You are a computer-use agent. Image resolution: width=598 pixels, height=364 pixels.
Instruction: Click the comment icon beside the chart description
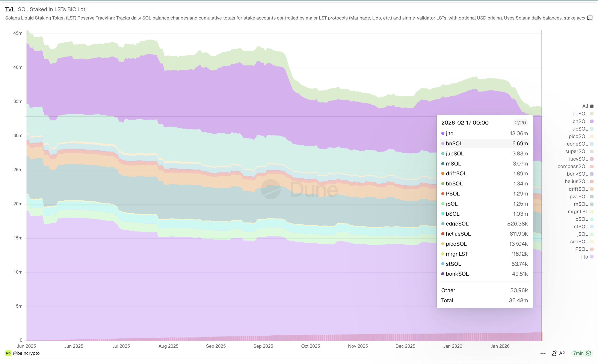590,18
